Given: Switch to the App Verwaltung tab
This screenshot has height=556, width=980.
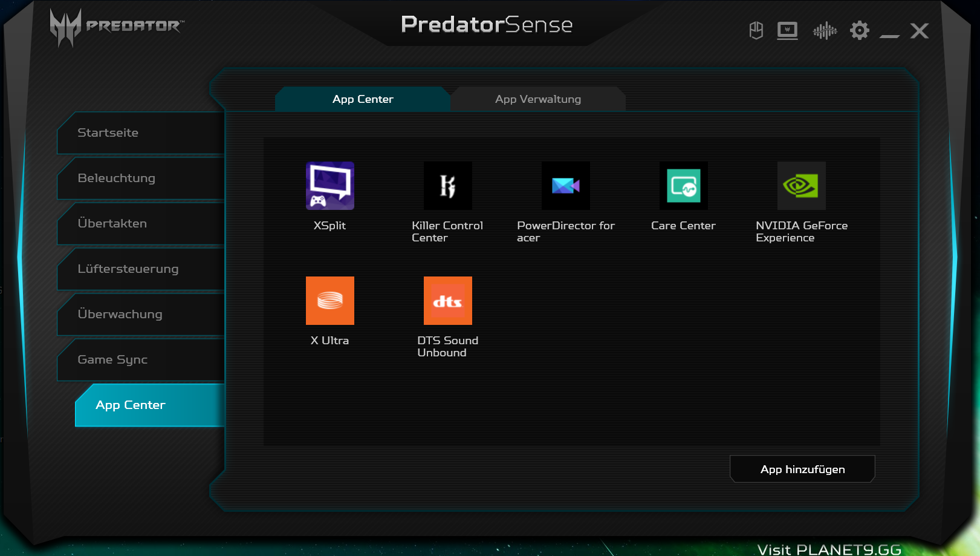Looking at the screenshot, I should point(538,99).
